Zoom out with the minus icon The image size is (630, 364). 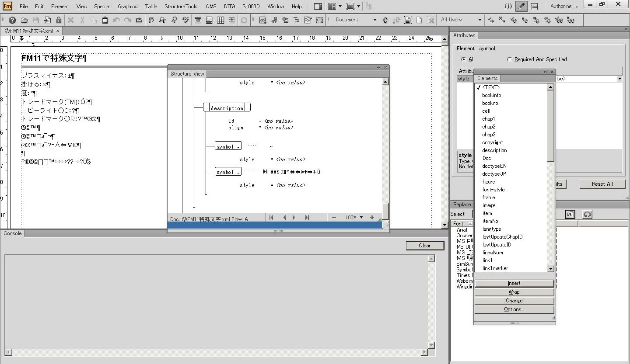(x=334, y=218)
